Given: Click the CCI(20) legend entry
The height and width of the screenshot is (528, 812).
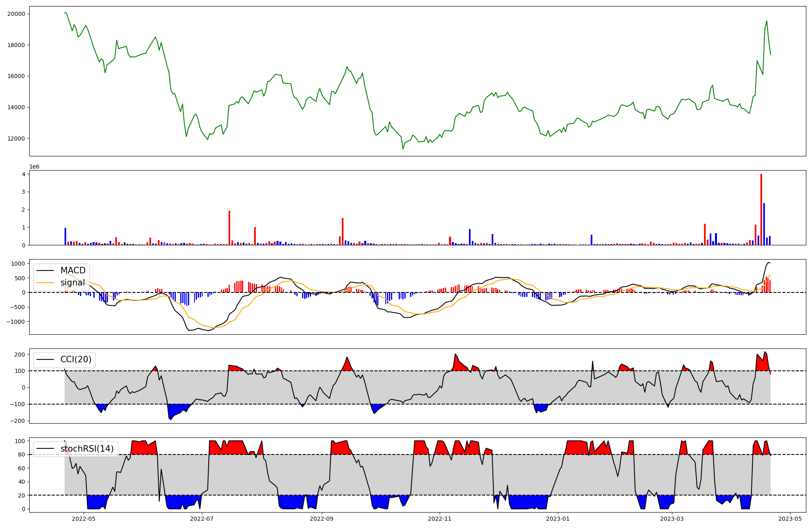Looking at the screenshot, I should point(76,359).
